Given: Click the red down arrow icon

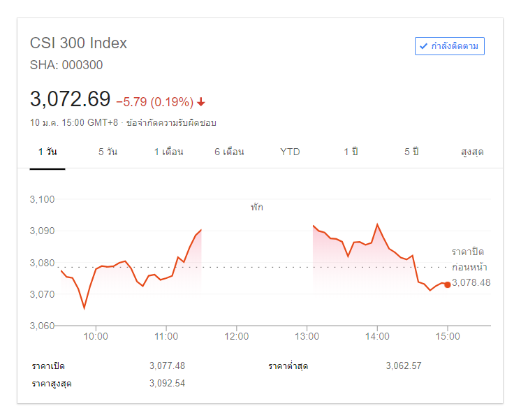Looking at the screenshot, I should (201, 102).
